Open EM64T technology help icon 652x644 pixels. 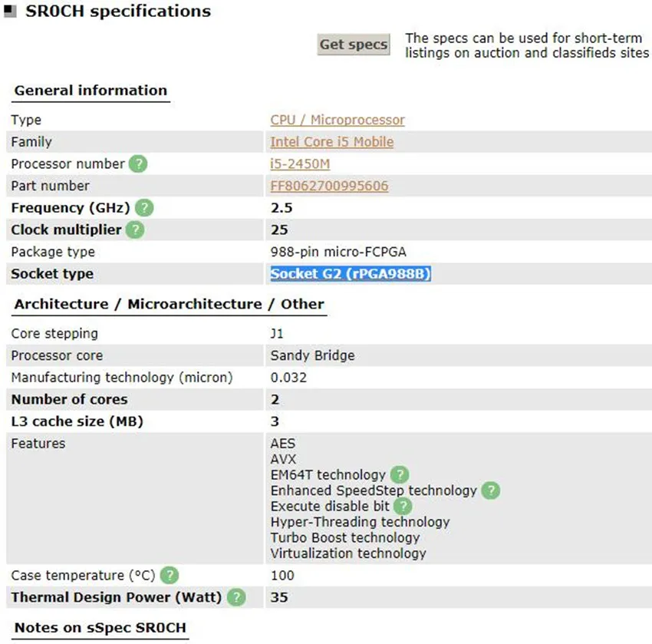pyautogui.click(x=400, y=474)
